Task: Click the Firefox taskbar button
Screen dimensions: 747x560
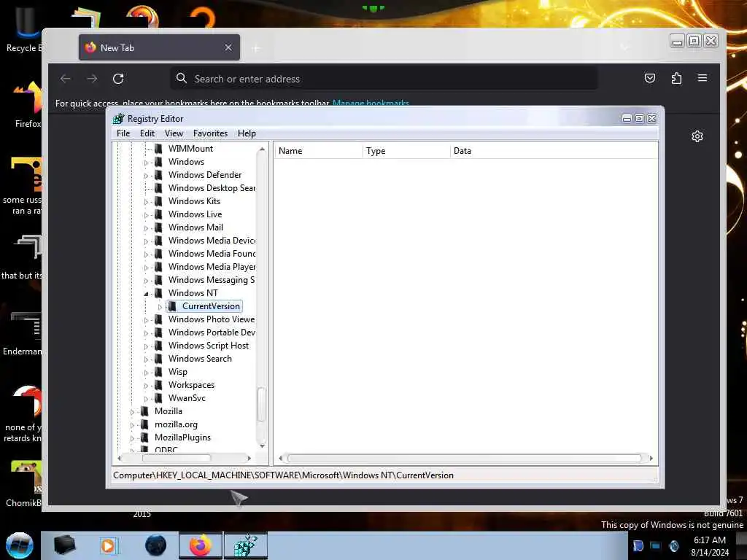Action: 201,545
